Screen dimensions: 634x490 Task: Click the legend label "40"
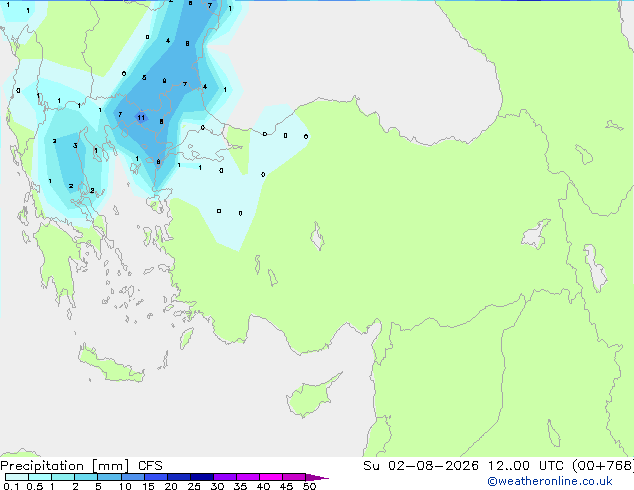(263, 486)
